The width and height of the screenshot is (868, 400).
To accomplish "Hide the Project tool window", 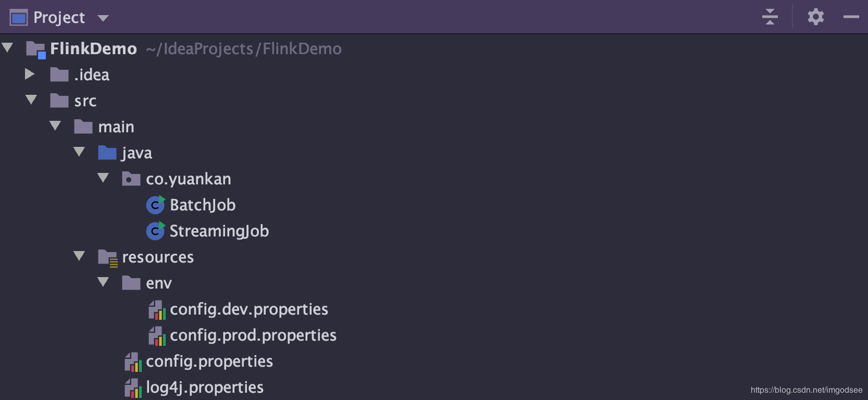I will (851, 17).
